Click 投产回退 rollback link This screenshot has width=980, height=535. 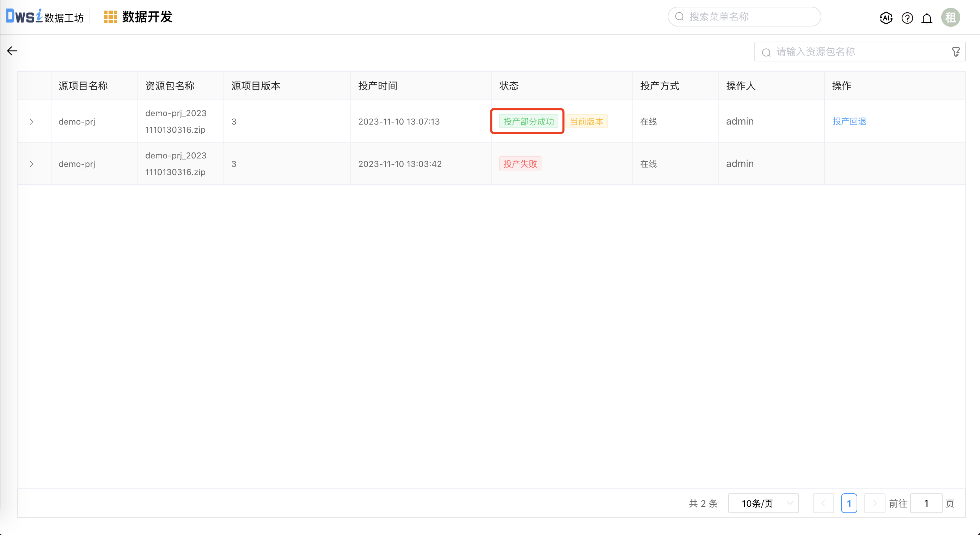tap(849, 121)
